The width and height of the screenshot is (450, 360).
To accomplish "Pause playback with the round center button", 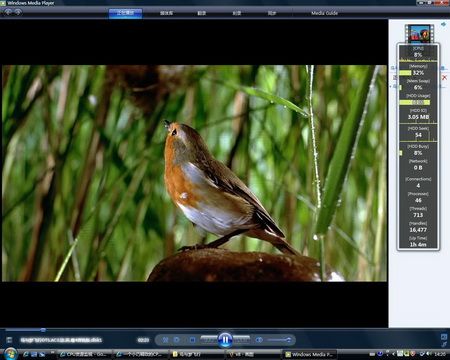I will 225,340.
